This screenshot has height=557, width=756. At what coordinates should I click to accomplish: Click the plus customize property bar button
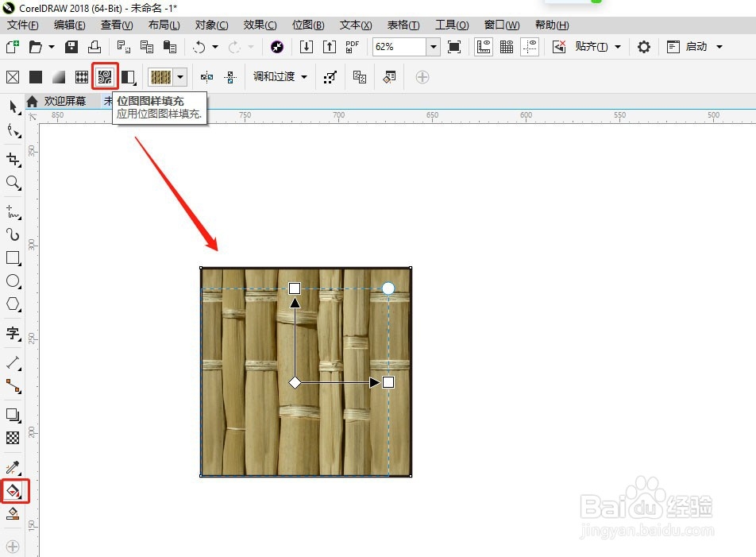pyautogui.click(x=422, y=77)
